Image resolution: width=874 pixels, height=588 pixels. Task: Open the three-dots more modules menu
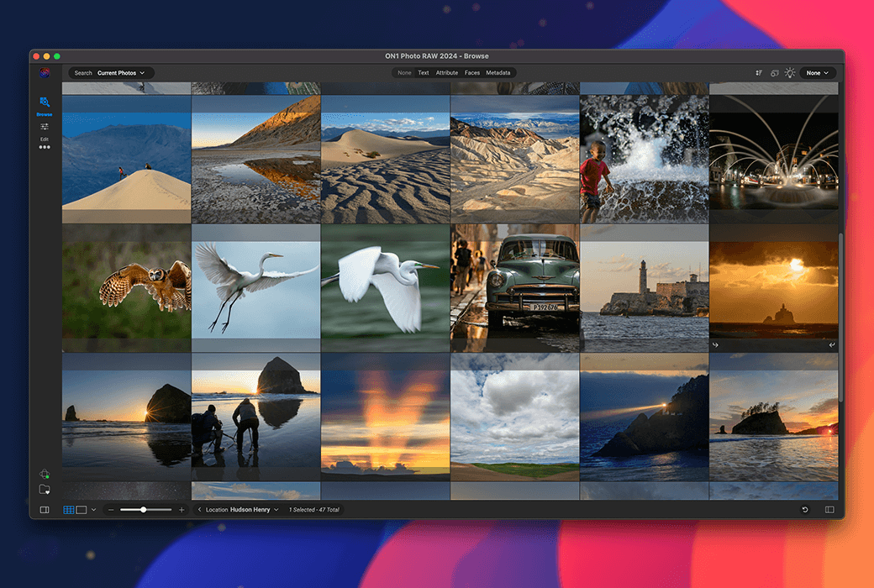(45, 147)
